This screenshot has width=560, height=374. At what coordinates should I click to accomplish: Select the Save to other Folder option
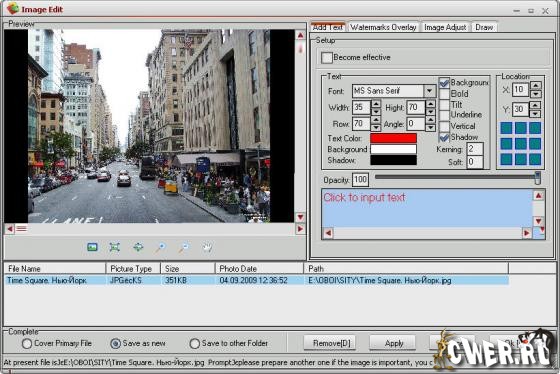click(194, 343)
